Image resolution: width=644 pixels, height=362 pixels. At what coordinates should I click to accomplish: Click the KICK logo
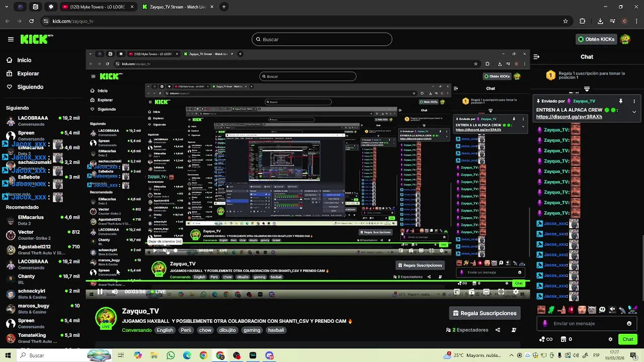[37, 39]
